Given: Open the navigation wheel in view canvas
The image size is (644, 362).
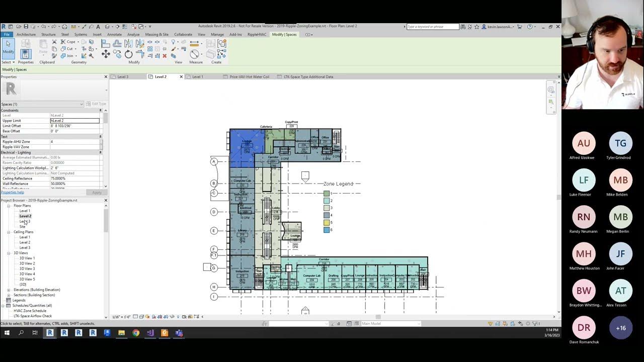Looking at the screenshot, I should (x=551, y=90).
